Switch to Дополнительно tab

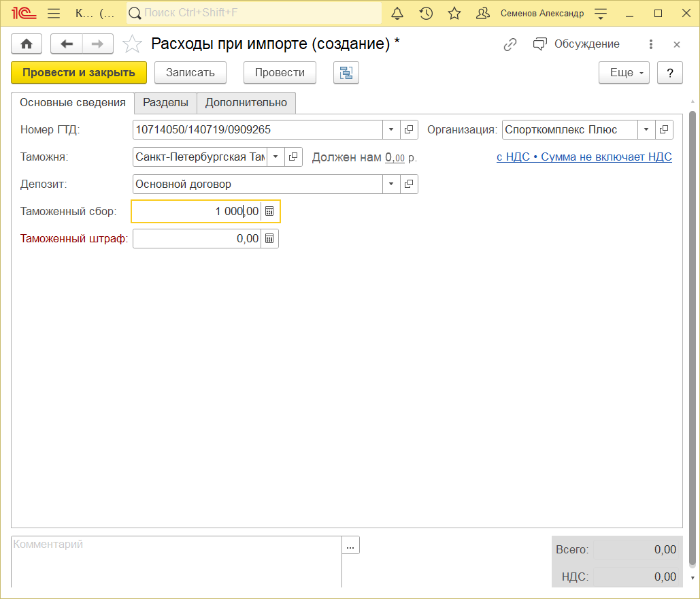tap(246, 103)
